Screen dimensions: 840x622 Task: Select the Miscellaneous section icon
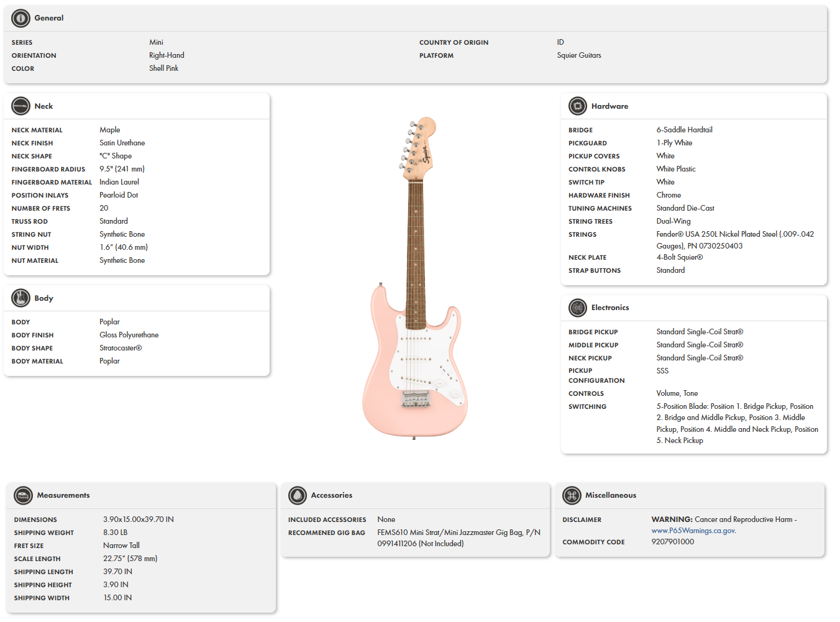(572, 495)
